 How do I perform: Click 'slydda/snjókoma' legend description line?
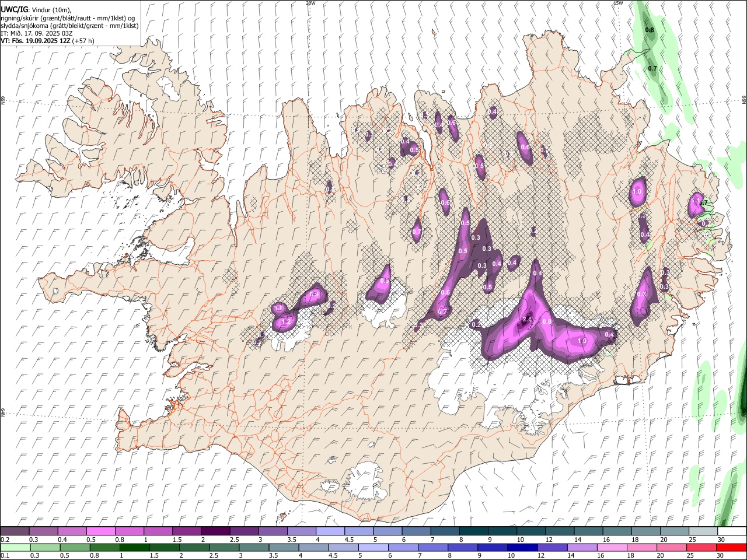[x=69, y=26]
